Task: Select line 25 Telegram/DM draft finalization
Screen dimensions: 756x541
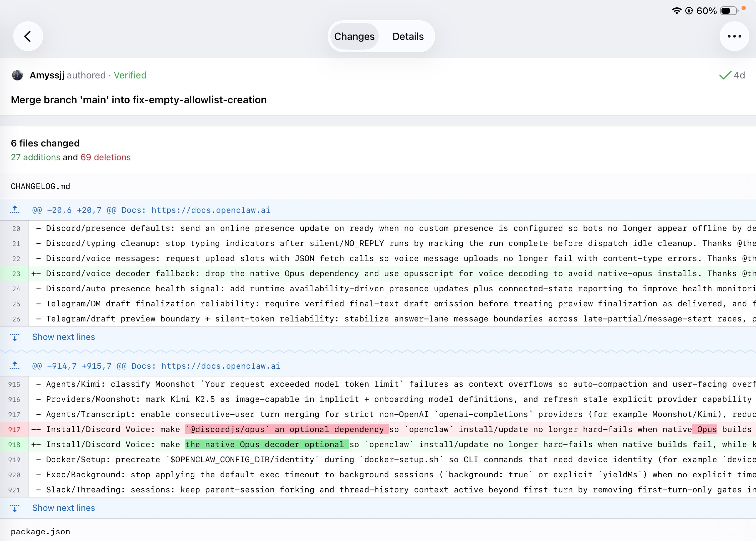Action: (x=378, y=304)
